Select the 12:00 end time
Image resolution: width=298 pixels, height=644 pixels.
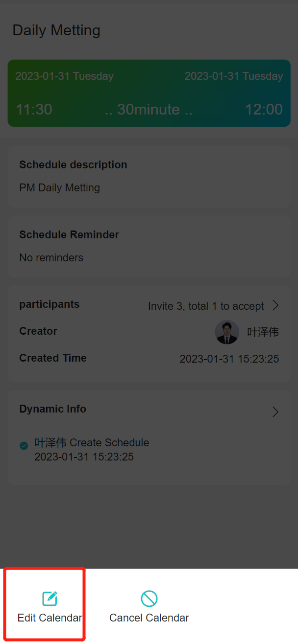coord(264,110)
